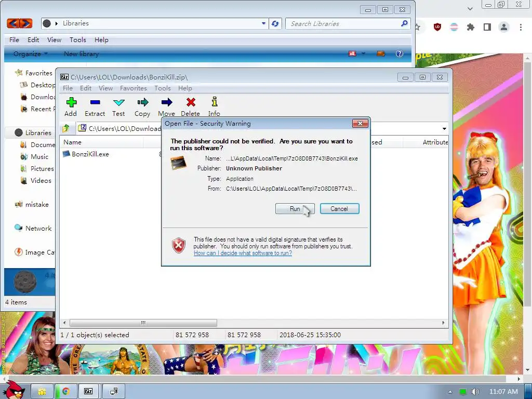Image resolution: width=532 pixels, height=399 pixels.
Task: Click the Add icon in 7-Zip toolbar
Action: 71,102
